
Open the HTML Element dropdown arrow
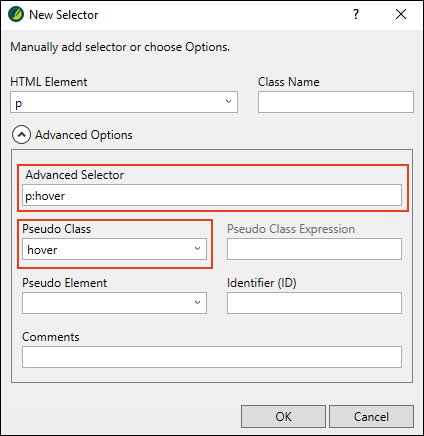point(228,102)
